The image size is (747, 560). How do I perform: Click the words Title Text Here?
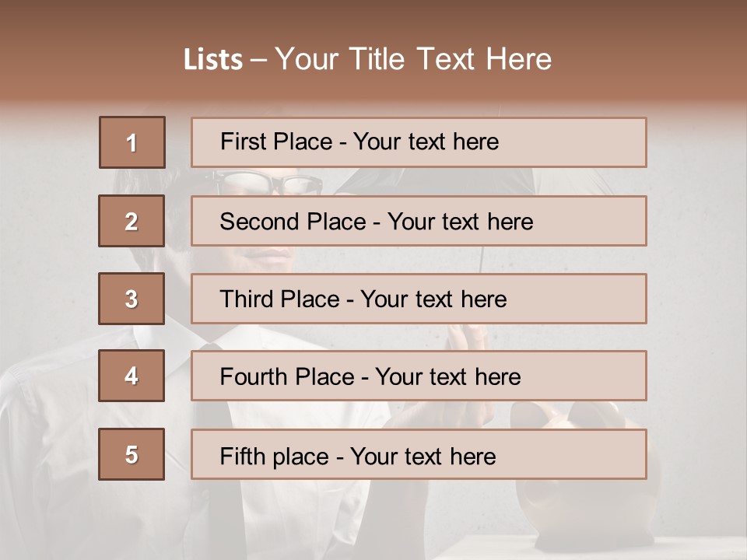pyautogui.click(x=451, y=59)
